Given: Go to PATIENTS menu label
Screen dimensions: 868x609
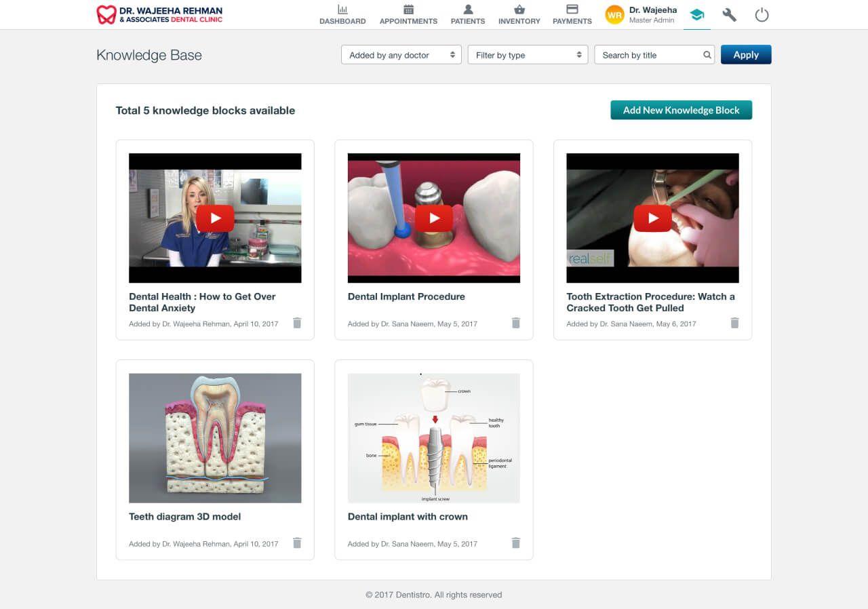Looking at the screenshot, I should pyautogui.click(x=468, y=21).
